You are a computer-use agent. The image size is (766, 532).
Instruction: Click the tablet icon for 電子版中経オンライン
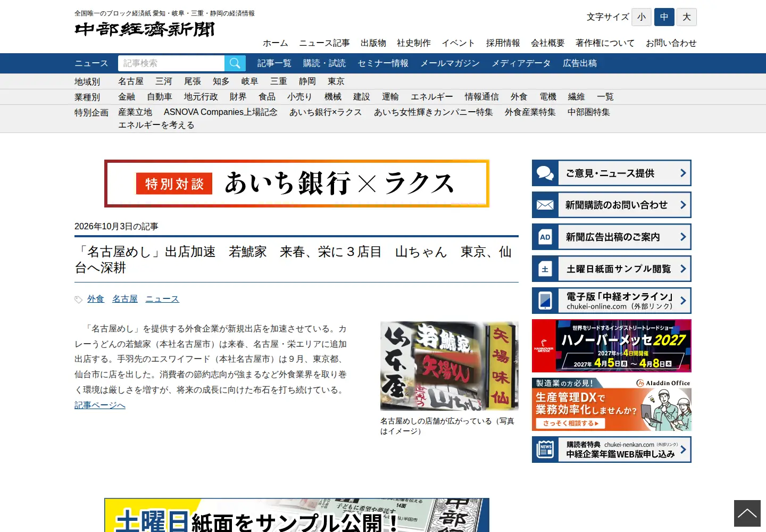coord(545,301)
